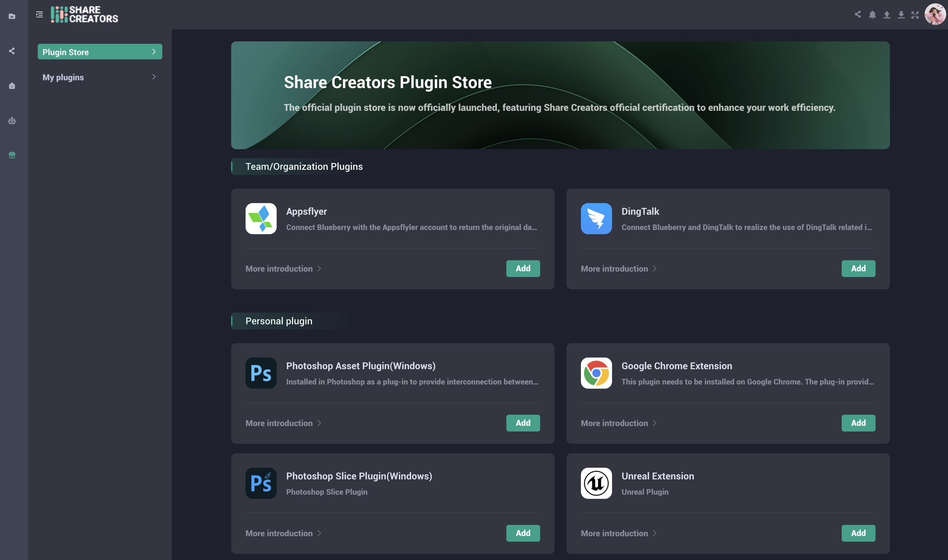
Task: Expand the chevron next to My plugins
Action: [154, 77]
